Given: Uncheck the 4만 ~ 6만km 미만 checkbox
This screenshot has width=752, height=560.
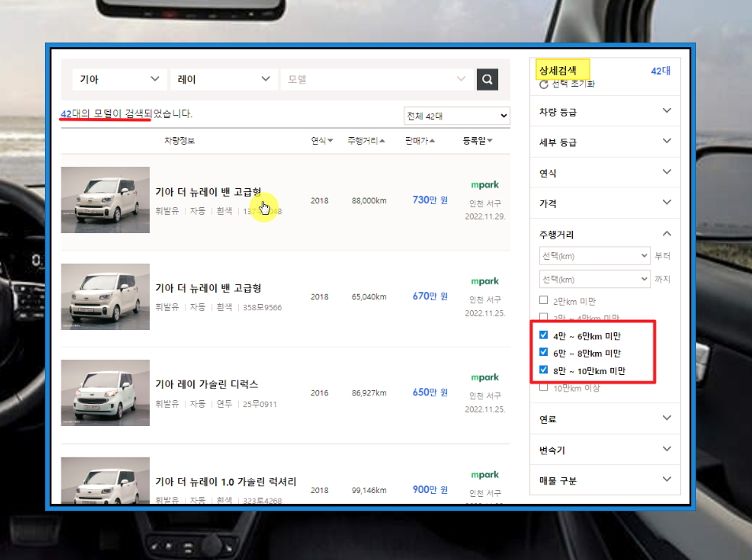Looking at the screenshot, I should pos(543,336).
